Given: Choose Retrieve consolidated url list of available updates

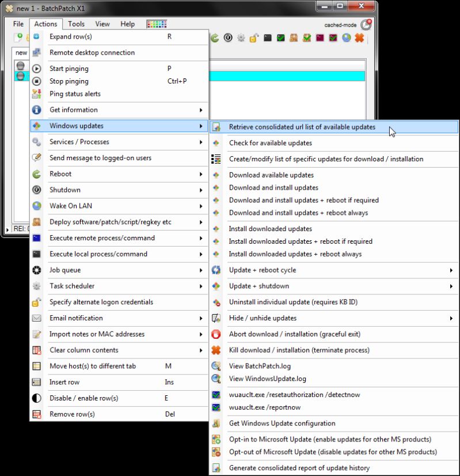Looking at the screenshot, I should (x=334, y=127).
